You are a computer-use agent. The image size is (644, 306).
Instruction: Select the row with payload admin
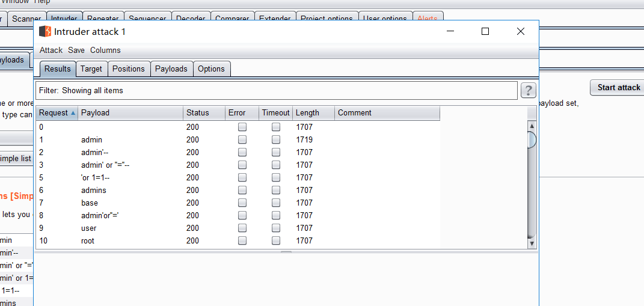[238, 139]
